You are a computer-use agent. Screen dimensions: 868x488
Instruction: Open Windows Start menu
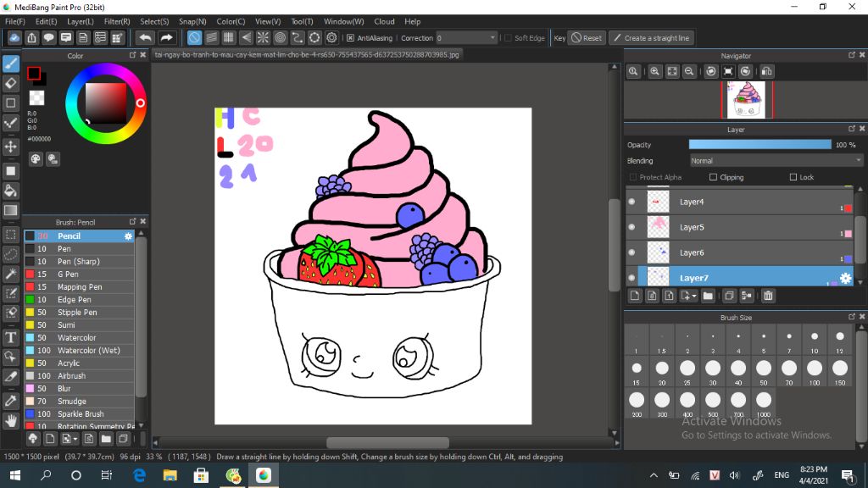click(x=15, y=475)
